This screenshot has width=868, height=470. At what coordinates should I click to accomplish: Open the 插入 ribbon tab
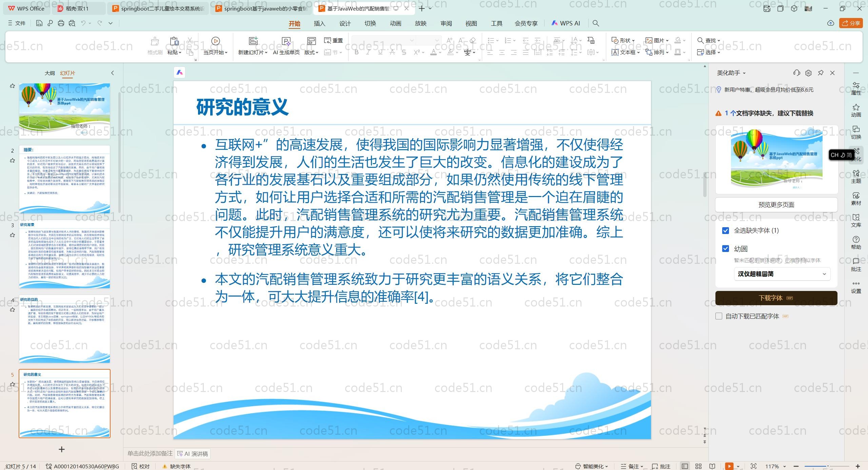(x=319, y=23)
